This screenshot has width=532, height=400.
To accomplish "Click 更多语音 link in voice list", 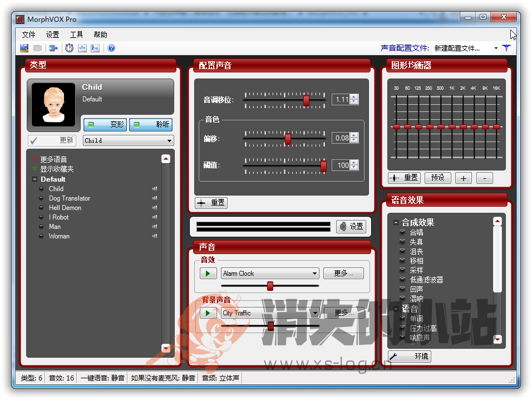I will tap(53, 159).
